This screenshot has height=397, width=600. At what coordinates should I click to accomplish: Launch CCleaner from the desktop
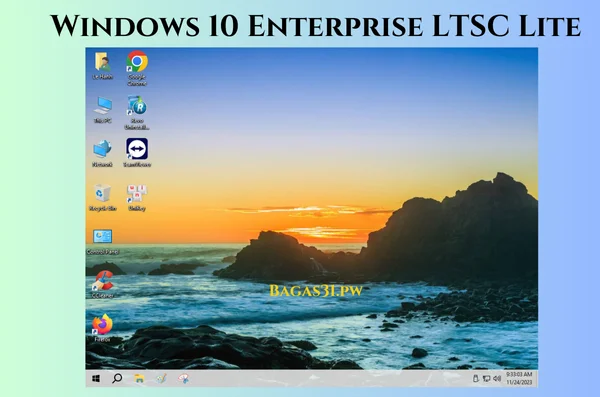[x=103, y=284]
